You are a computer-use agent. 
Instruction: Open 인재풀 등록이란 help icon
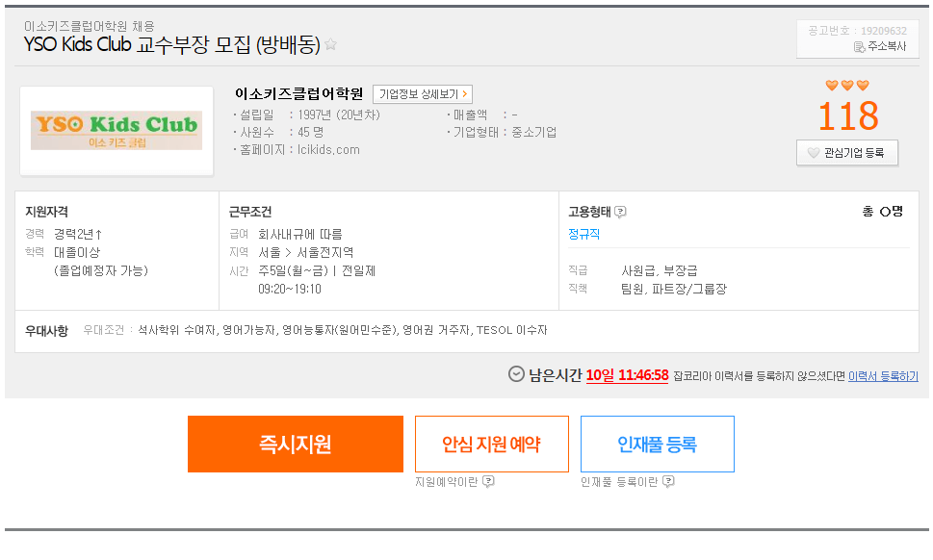[x=668, y=481]
